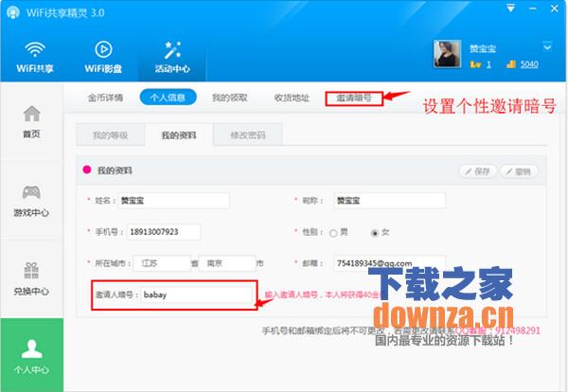The image size is (568, 392).
Task: Open the 邀请暗号 tab
Action: [354, 98]
